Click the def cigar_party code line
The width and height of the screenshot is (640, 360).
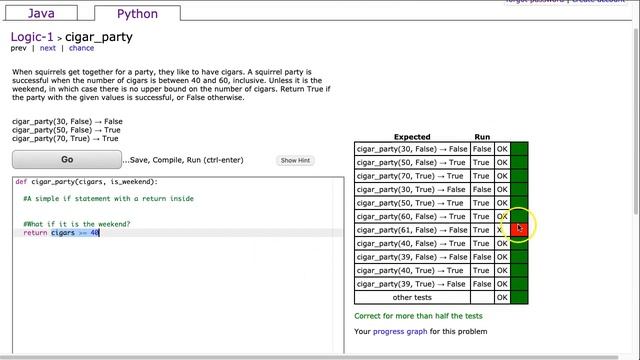point(87,182)
